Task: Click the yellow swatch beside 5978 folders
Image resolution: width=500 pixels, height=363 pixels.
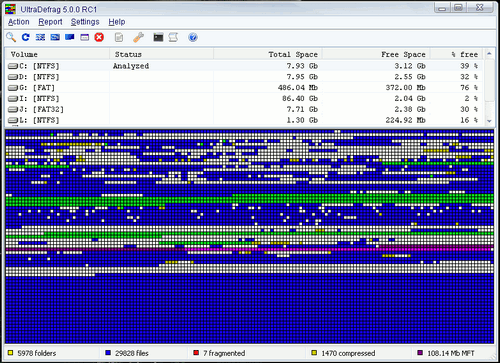Action: (x=10, y=353)
